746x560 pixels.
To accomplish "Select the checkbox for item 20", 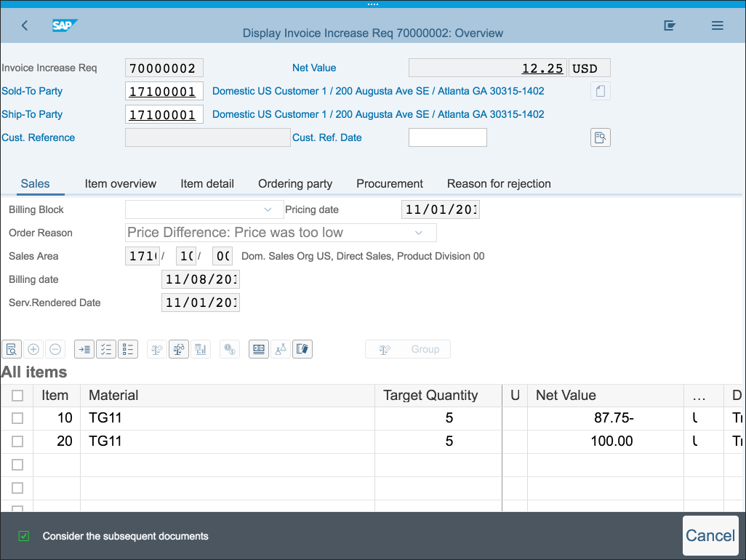I will click(17, 441).
